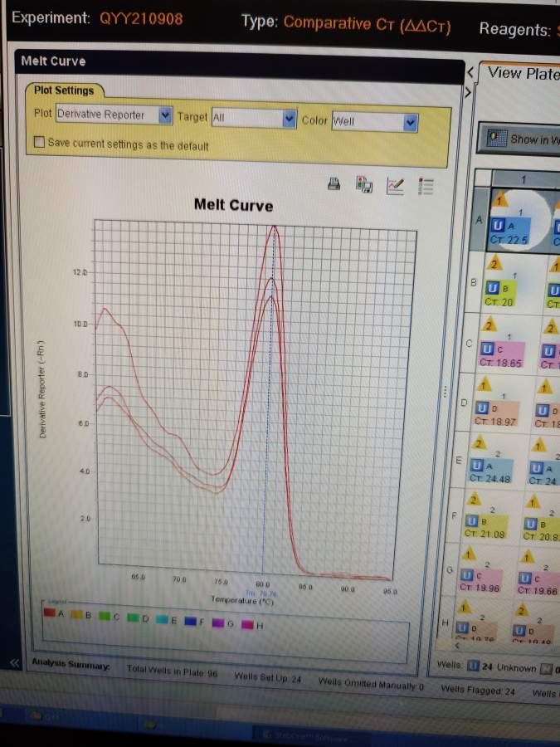Image resolution: width=560 pixels, height=747 pixels.
Task: Select the Plot Settings tab
Action: coord(64,90)
